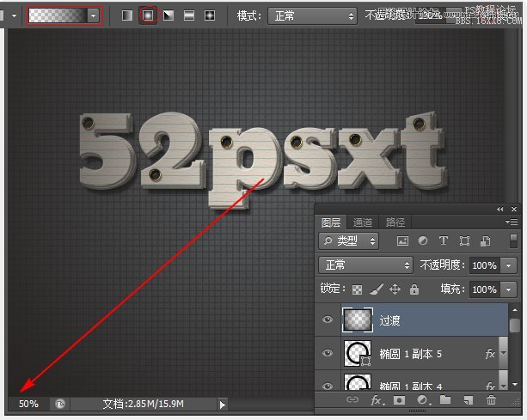
Task: Select the 椭圆 1 副本 5 layer name
Action: [x=410, y=354]
